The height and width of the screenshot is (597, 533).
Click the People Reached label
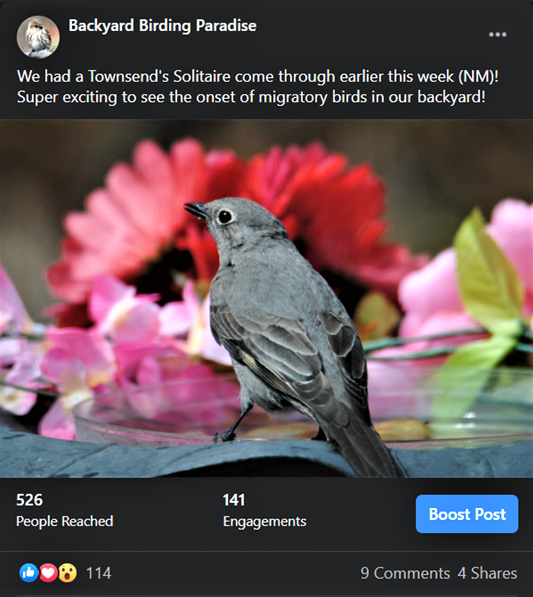[x=65, y=521]
